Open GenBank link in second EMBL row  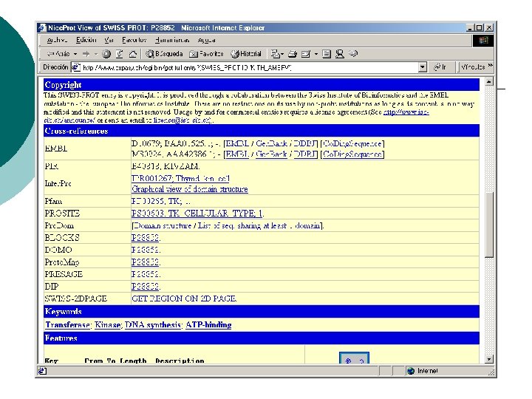271,154
